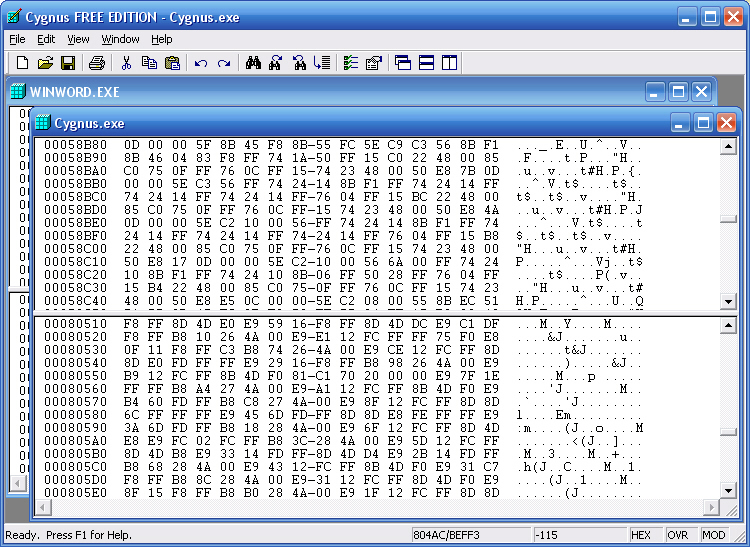Tile windows horizontally via toolbar icon

coord(426,63)
